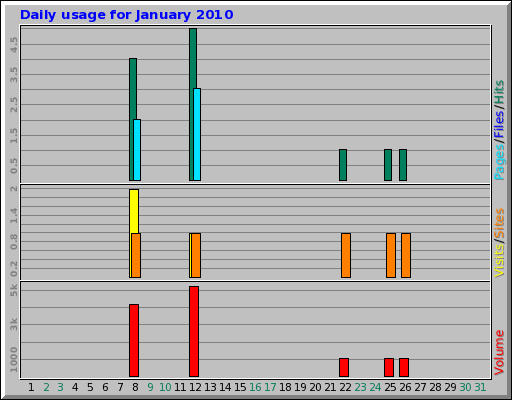Click green day label '3' on the x-axis
The width and height of the screenshot is (512, 400).
point(60,387)
